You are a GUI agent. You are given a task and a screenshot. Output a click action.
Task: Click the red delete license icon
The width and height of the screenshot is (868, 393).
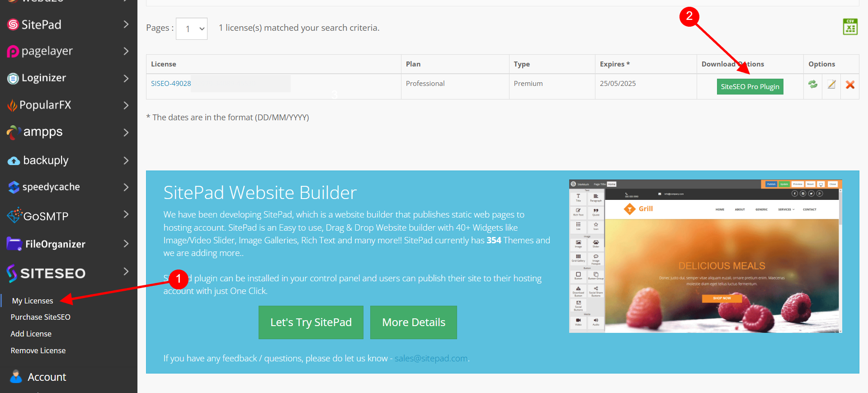coord(850,85)
